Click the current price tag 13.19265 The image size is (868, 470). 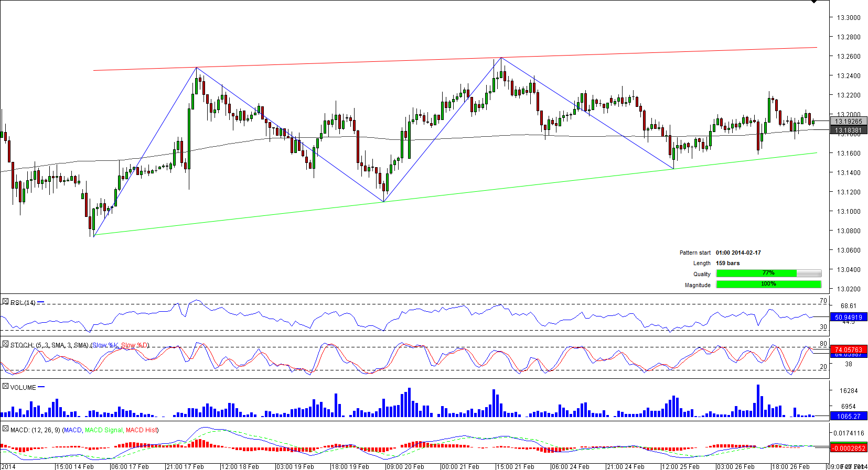point(848,121)
